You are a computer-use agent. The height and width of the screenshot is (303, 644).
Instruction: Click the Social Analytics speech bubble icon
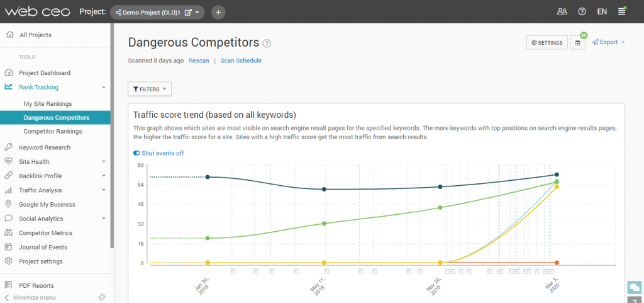tap(9, 219)
